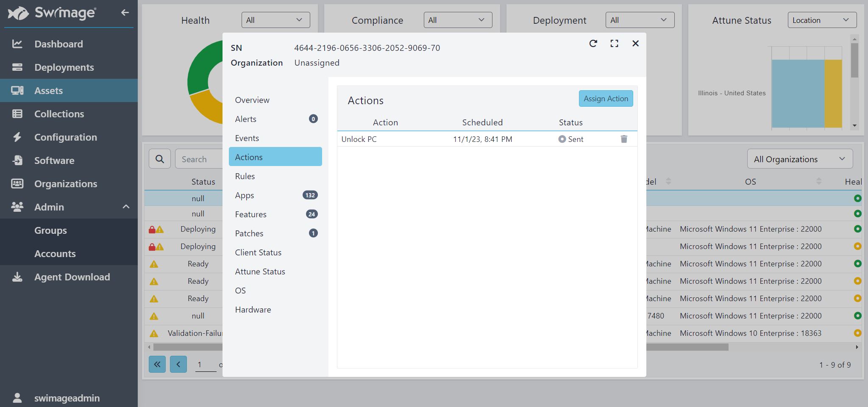Image resolution: width=868 pixels, height=407 pixels.
Task: Open the Rules tab
Action: coord(275,176)
